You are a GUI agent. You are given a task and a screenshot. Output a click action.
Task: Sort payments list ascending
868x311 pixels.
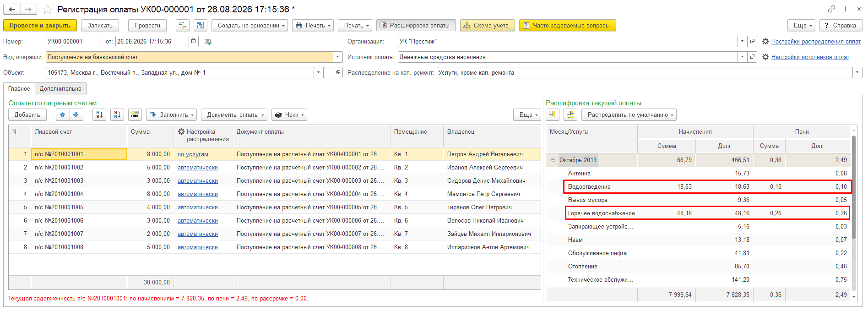click(x=99, y=115)
